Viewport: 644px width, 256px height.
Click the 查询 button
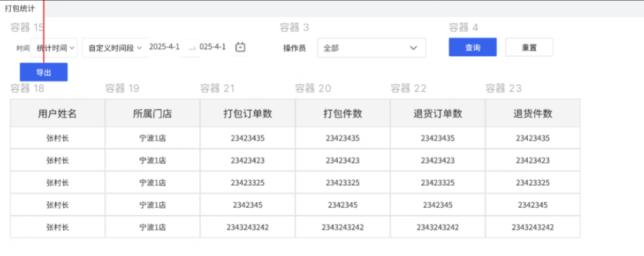click(473, 47)
